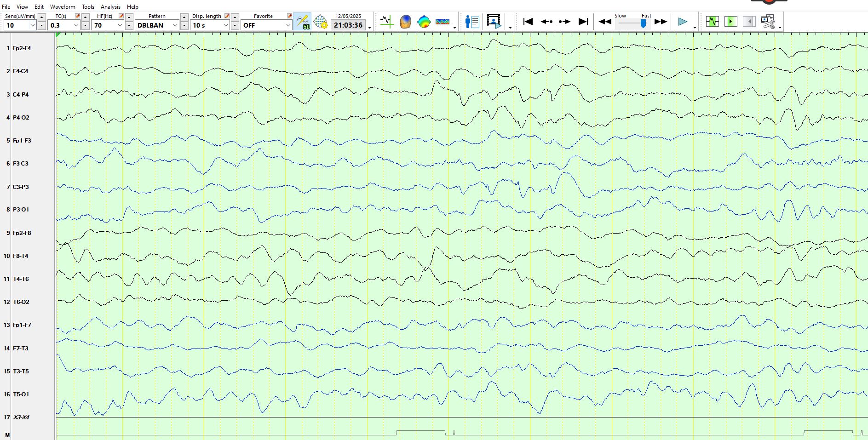Screen dimensions: 868x440
Task: Open the spectral density array view
Action: (x=443, y=22)
